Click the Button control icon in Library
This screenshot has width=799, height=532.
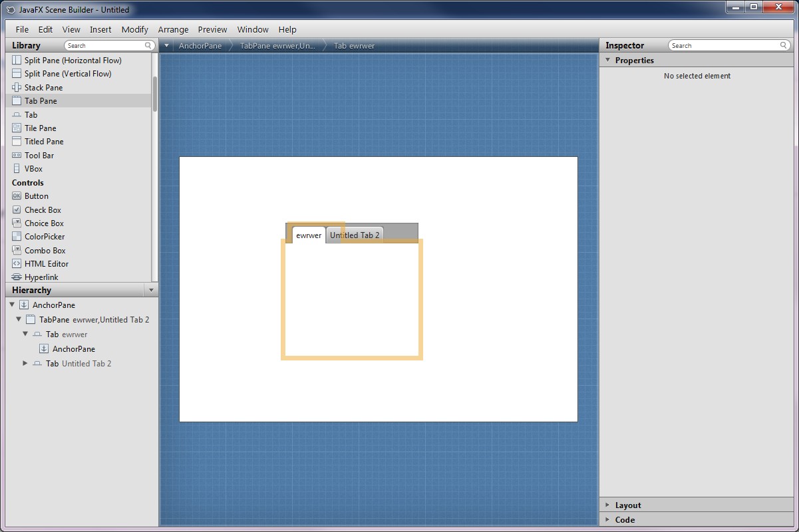pos(17,196)
